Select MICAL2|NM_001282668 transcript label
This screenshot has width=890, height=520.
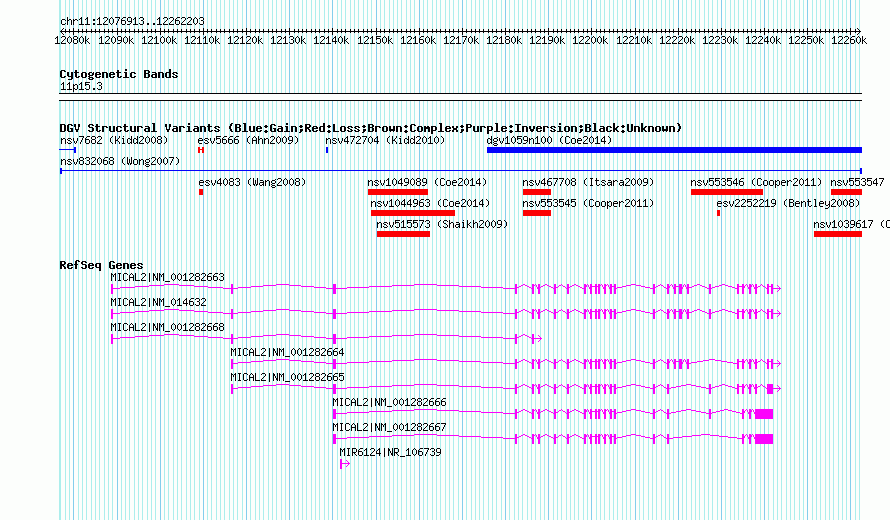click(167, 327)
